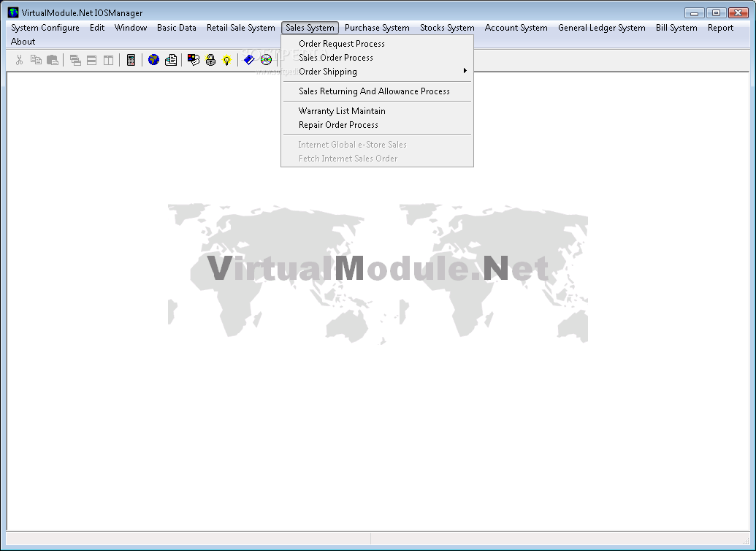Open the Purchase System menu

tap(377, 28)
